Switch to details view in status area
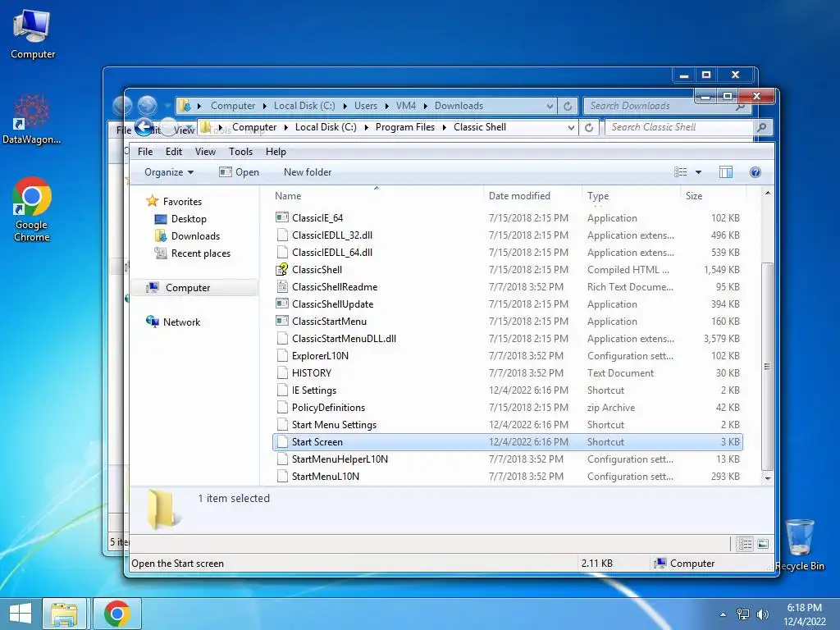This screenshot has height=630, width=840. (x=745, y=545)
